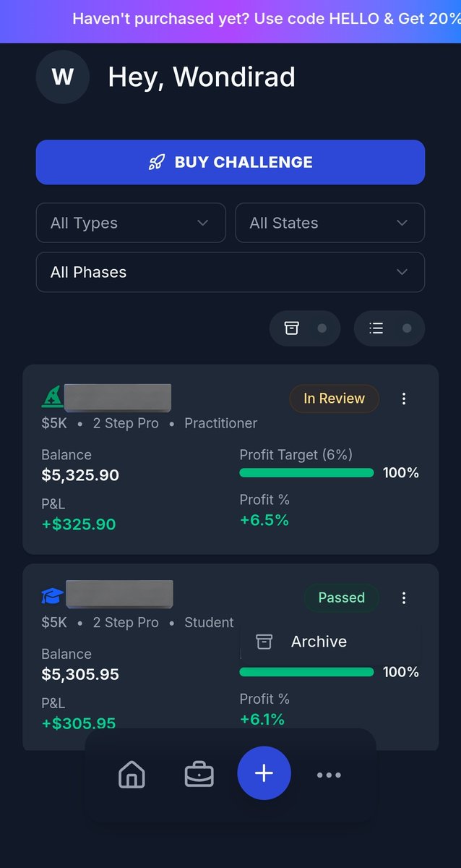Tap the blue plus button

tap(264, 773)
